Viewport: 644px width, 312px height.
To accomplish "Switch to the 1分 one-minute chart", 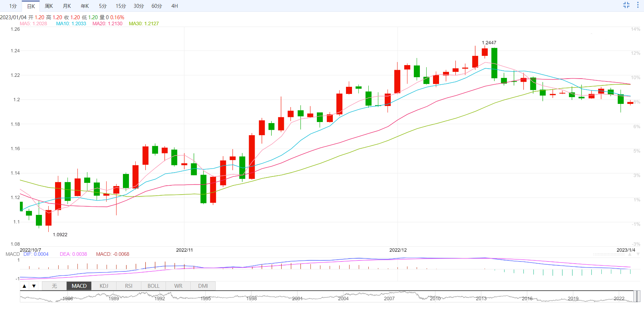I will pos(13,6).
